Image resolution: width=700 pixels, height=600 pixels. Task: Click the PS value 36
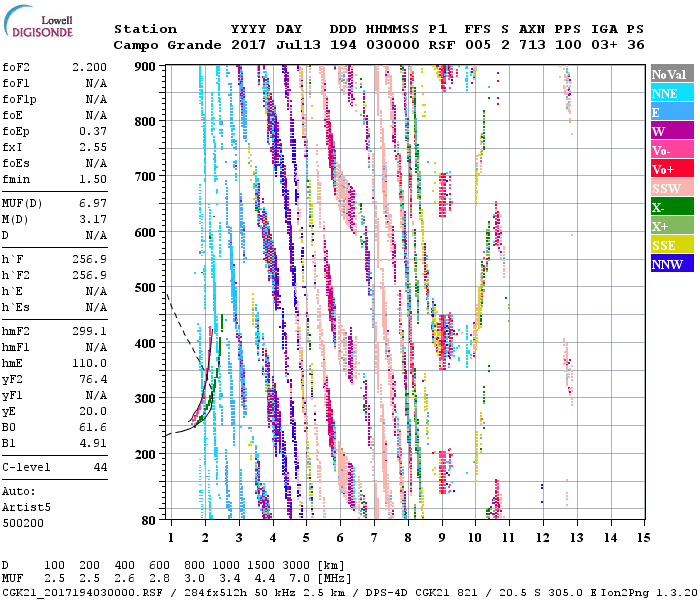pos(636,45)
